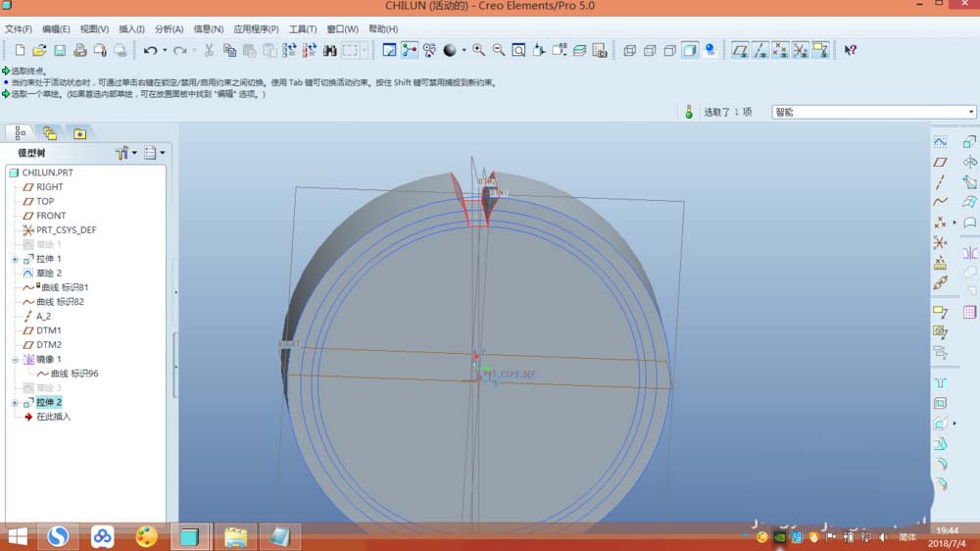Select the datum Axis tool
The height and width of the screenshot is (551, 980).
coord(940,182)
